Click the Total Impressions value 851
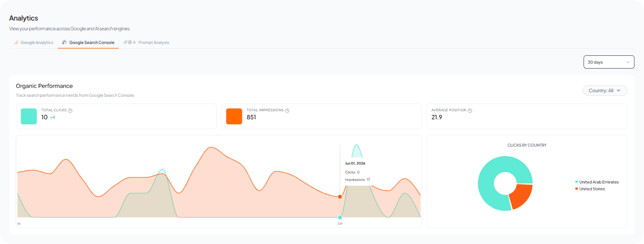The width and height of the screenshot is (644, 244). [x=252, y=117]
